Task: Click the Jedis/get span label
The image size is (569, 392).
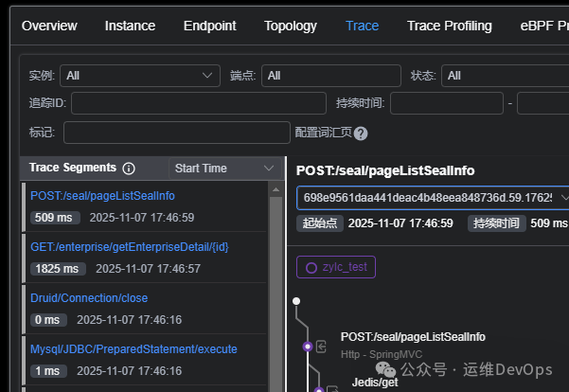Action: [x=375, y=383]
